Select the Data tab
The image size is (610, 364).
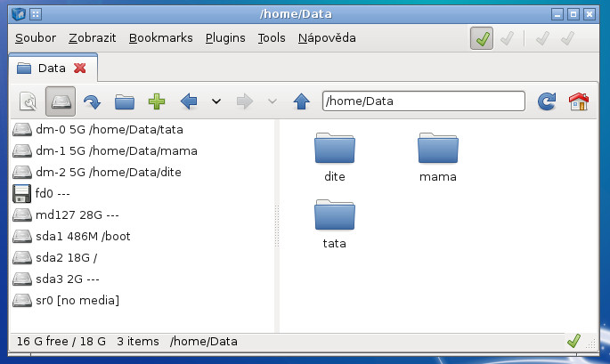(53, 69)
